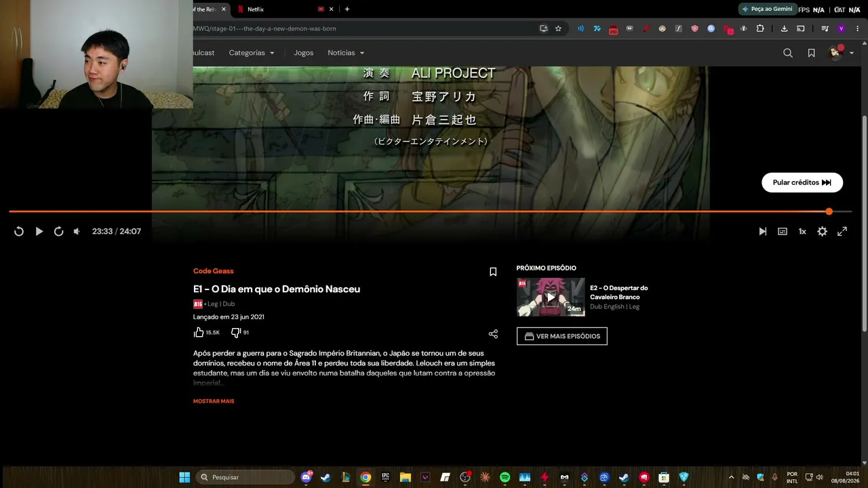Click the install app icon in address bar
The image size is (868, 488).
pyautogui.click(x=543, y=28)
